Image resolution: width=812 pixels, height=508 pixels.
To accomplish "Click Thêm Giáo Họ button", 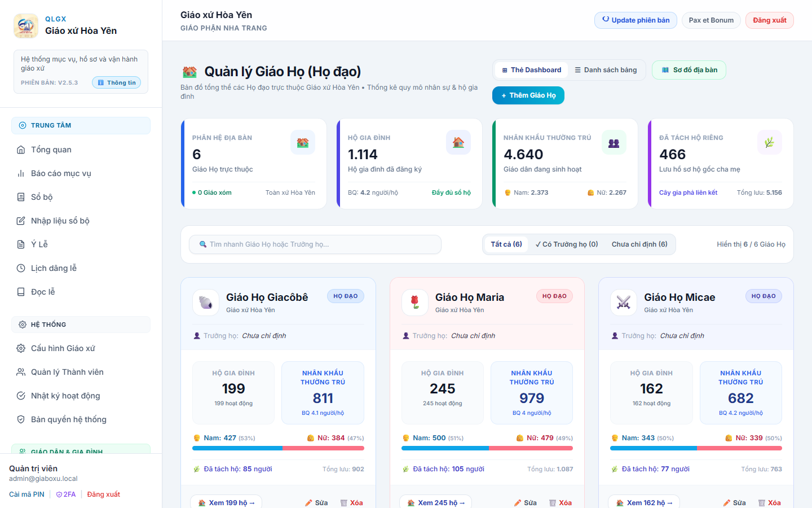I will pos(528,95).
